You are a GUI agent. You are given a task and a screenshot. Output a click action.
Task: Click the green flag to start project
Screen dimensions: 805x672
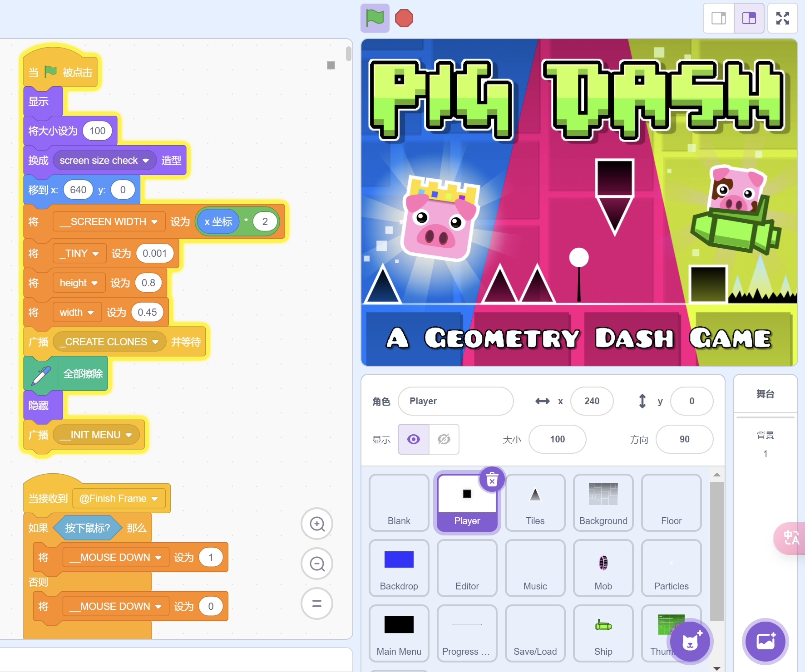point(375,18)
